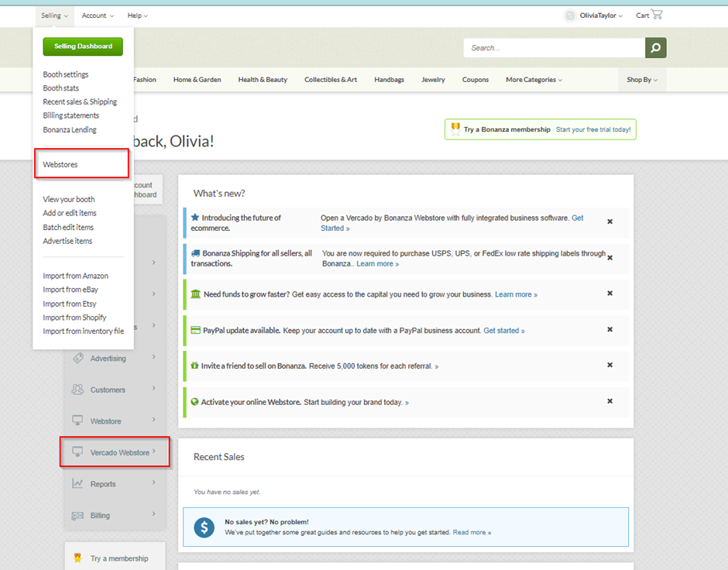The width and height of the screenshot is (728, 570).
Task: Click the Reports chart icon
Action: 77,483
